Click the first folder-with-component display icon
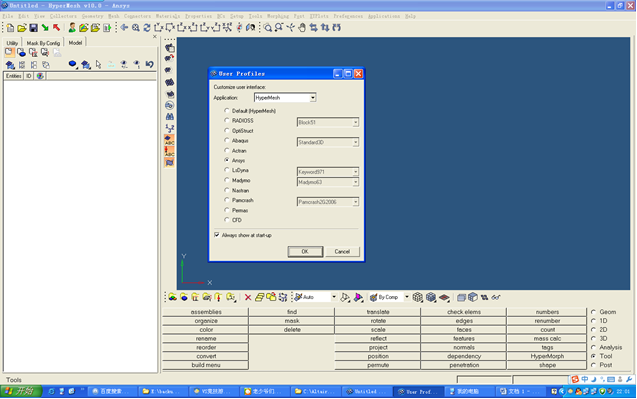The height and width of the screenshot is (399, 637). [173, 297]
